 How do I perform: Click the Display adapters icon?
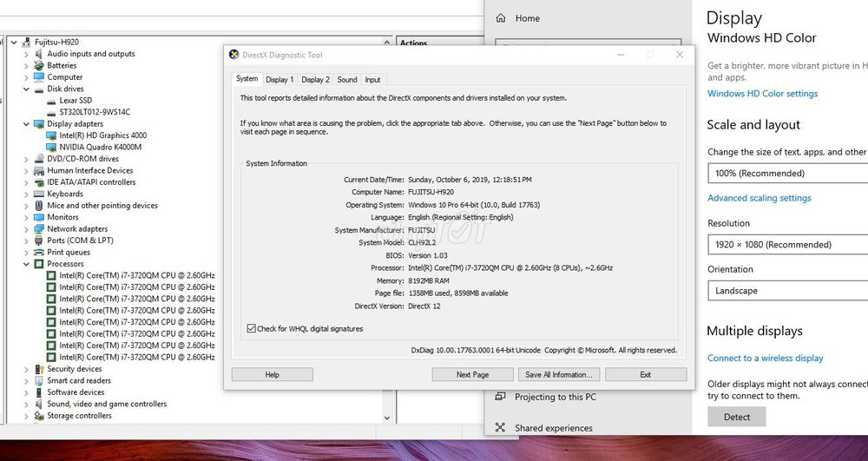click(x=39, y=124)
